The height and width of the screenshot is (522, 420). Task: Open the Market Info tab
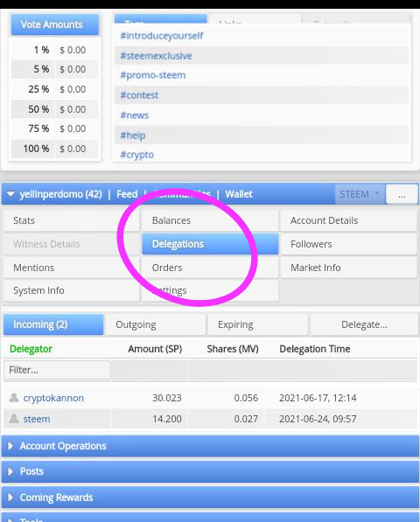click(x=348, y=268)
